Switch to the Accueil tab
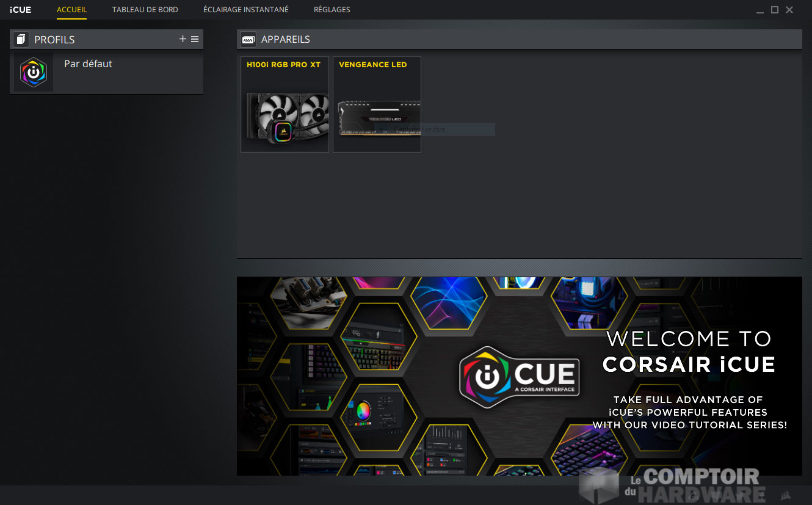This screenshot has width=812, height=505. (71, 10)
